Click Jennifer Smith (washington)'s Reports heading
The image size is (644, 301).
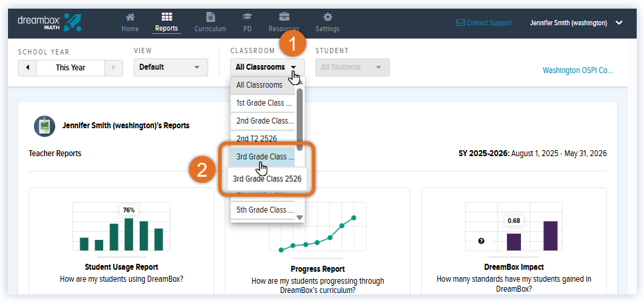click(x=126, y=126)
